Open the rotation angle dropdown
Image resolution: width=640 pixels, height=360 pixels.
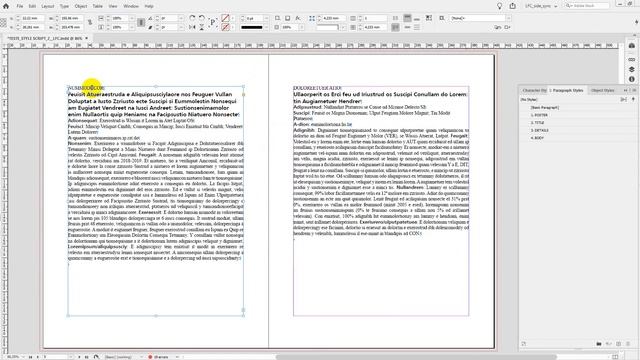[180, 18]
